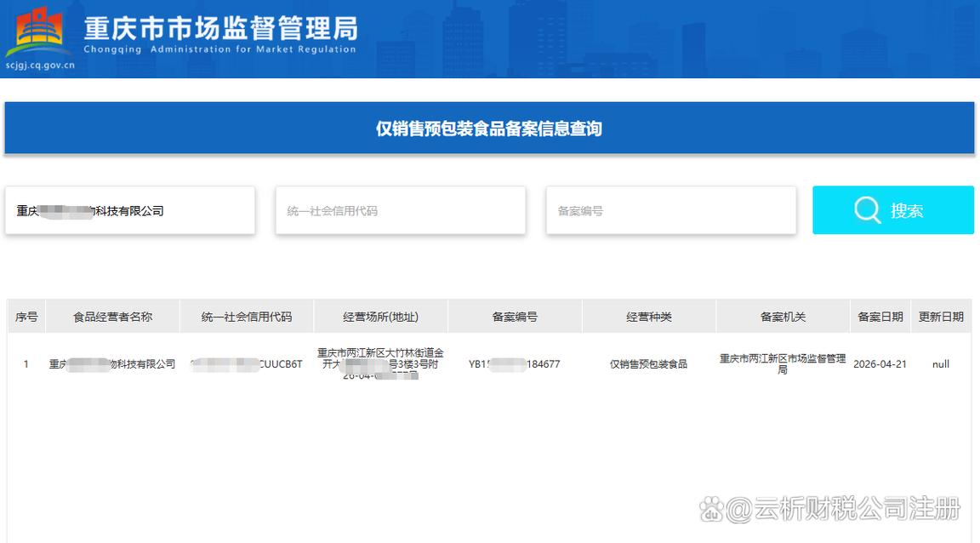Select row number 1 cell
Screen dimensions: 980x543
pos(26,364)
